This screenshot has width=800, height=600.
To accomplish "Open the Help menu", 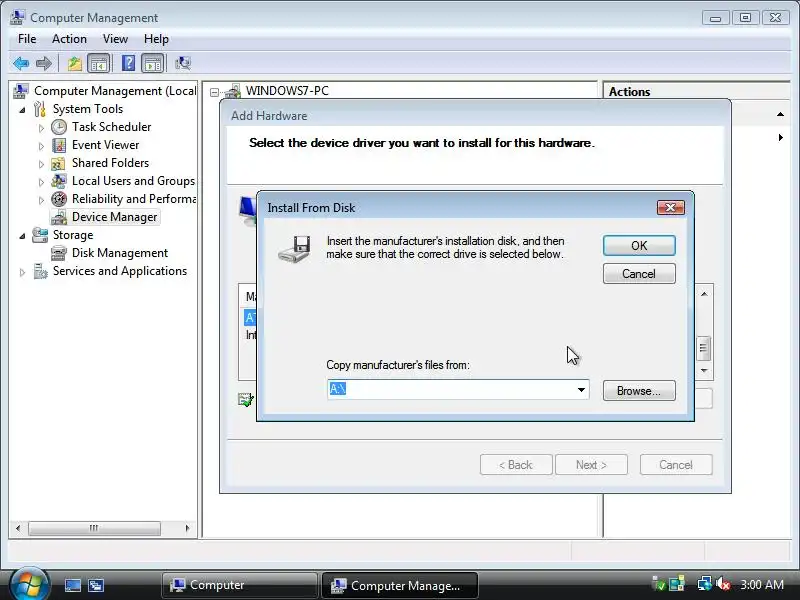I will 156,39.
